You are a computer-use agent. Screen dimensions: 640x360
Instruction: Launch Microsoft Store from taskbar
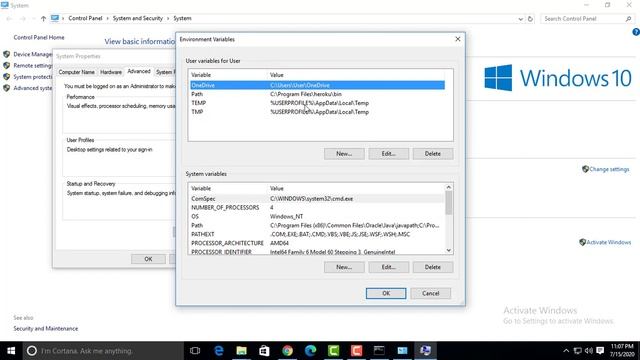click(264, 351)
